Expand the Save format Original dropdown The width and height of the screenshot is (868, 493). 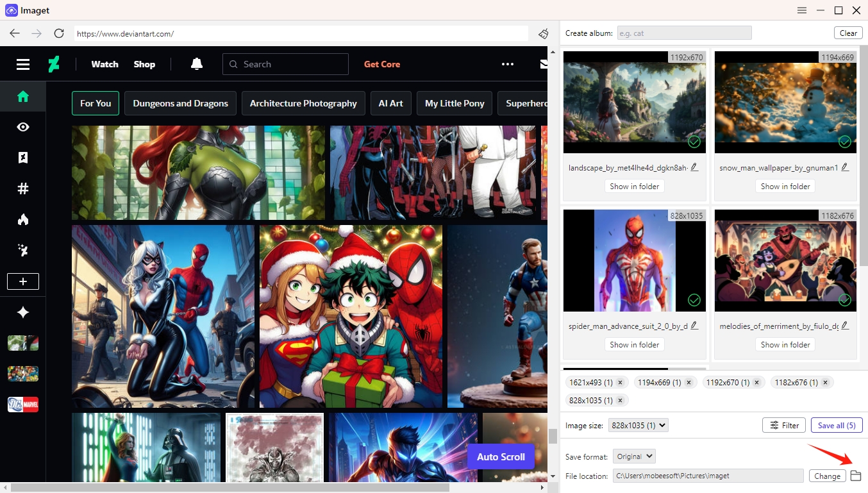(x=633, y=456)
